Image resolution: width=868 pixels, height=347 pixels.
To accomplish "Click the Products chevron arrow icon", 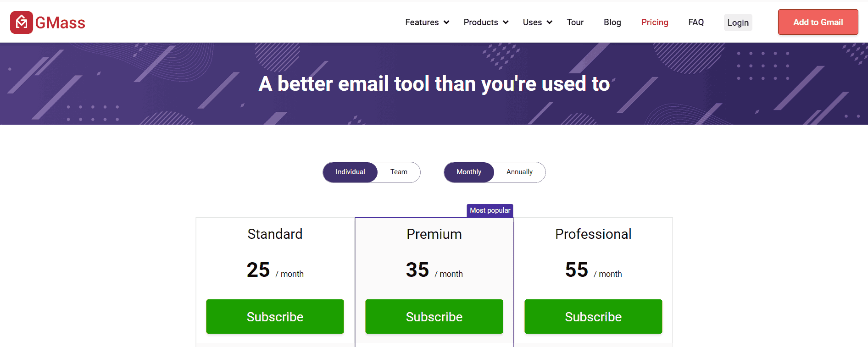I will click(x=506, y=22).
